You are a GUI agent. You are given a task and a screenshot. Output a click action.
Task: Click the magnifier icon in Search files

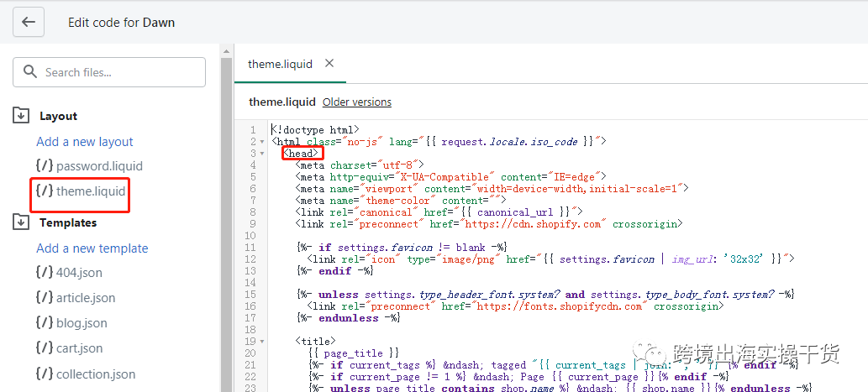pyautogui.click(x=30, y=72)
